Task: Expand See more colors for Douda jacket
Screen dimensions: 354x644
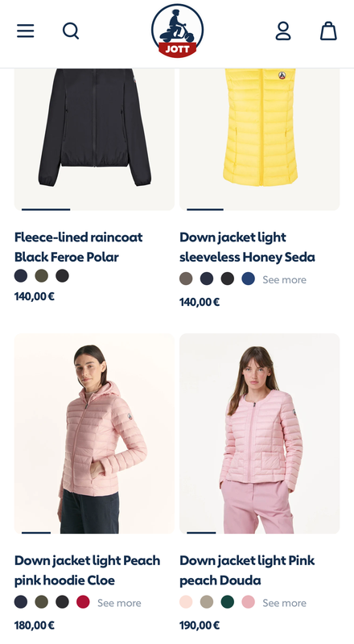Action: (284, 603)
